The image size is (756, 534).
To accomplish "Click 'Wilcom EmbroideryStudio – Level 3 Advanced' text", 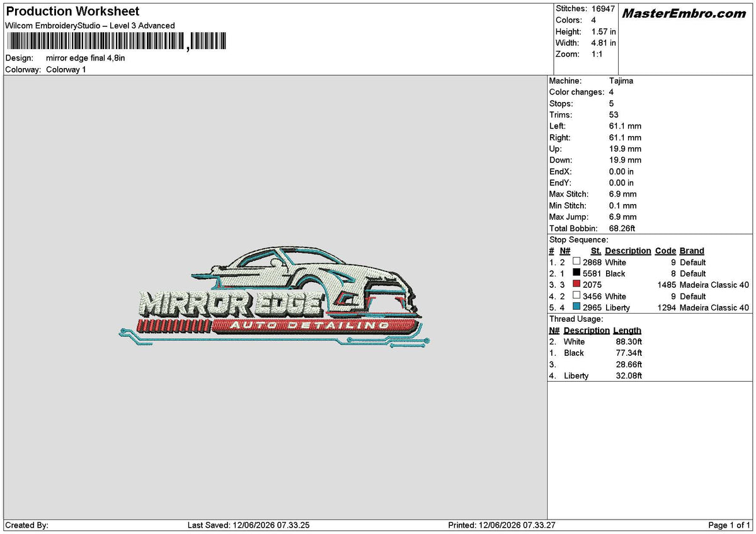I will point(90,26).
